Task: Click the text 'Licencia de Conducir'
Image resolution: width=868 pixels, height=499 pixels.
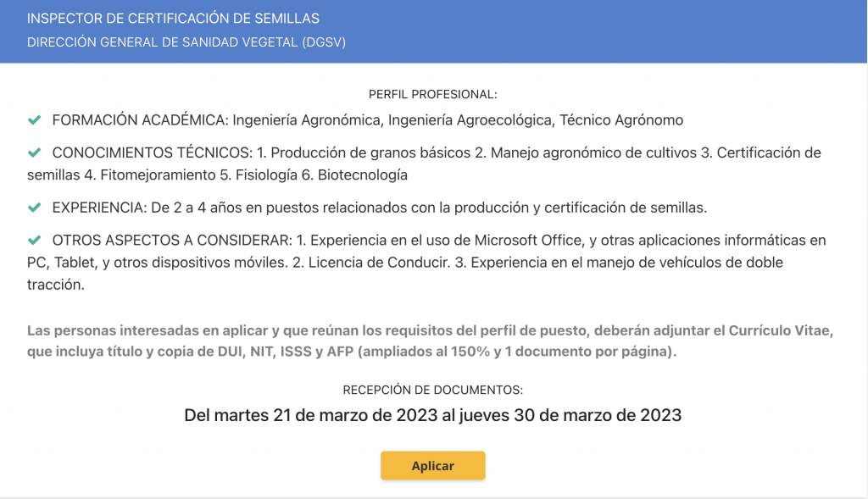Action: (x=379, y=263)
